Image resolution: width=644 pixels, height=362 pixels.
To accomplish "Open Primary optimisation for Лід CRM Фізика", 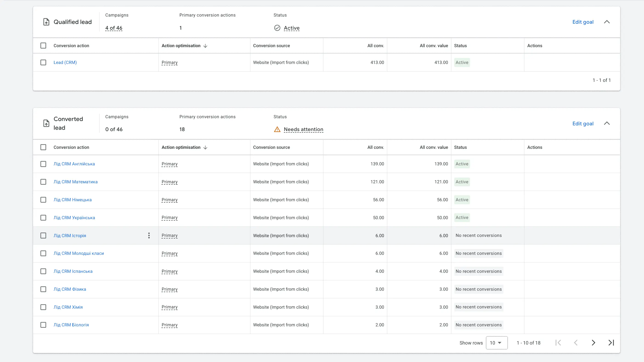I will coord(169,289).
